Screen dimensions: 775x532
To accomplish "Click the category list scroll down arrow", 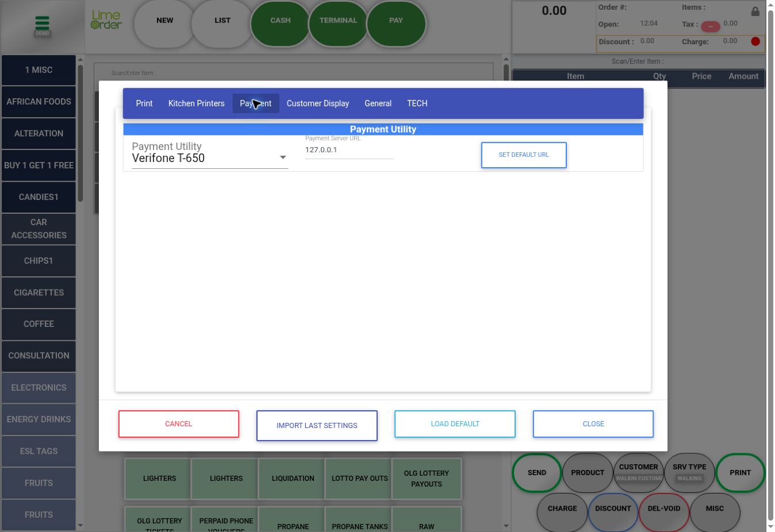I will [80, 525].
